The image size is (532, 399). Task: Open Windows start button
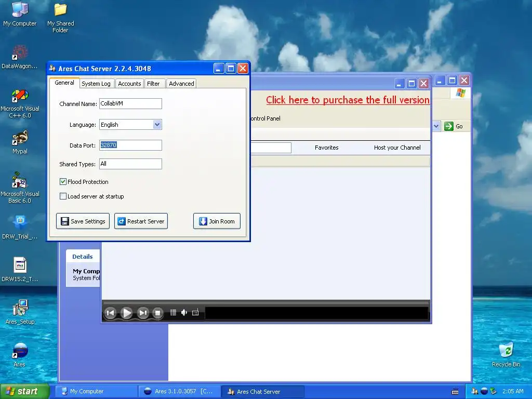click(x=25, y=392)
